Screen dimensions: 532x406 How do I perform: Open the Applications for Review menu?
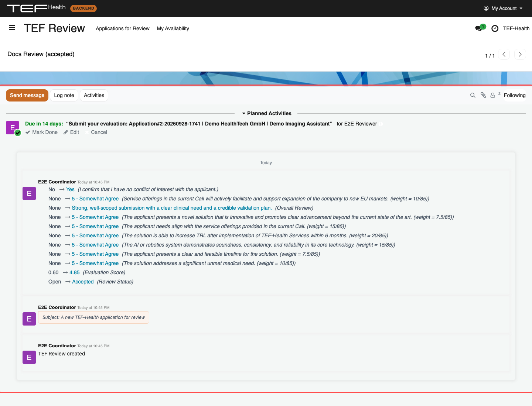(123, 28)
